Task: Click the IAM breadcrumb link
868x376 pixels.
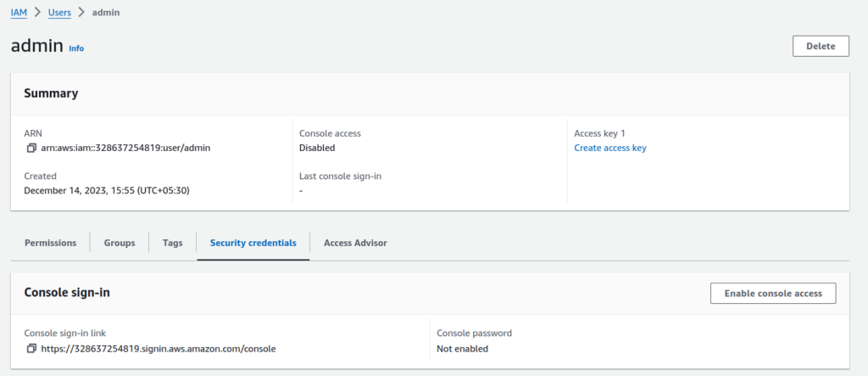Action: (19, 13)
